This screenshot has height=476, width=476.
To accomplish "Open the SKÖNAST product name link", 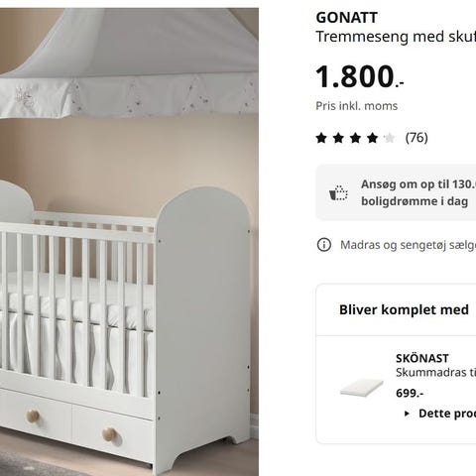I will (422, 358).
